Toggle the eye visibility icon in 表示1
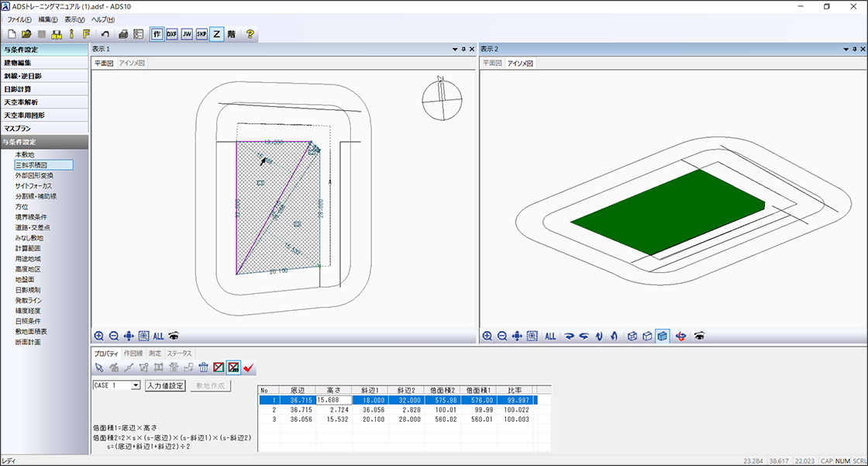Viewport: 868px width, 466px height. (x=174, y=336)
